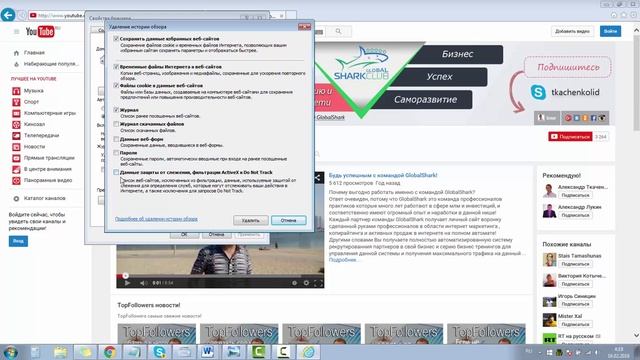
Task: Open В центре внимания in sidebar
Action: 42,169
